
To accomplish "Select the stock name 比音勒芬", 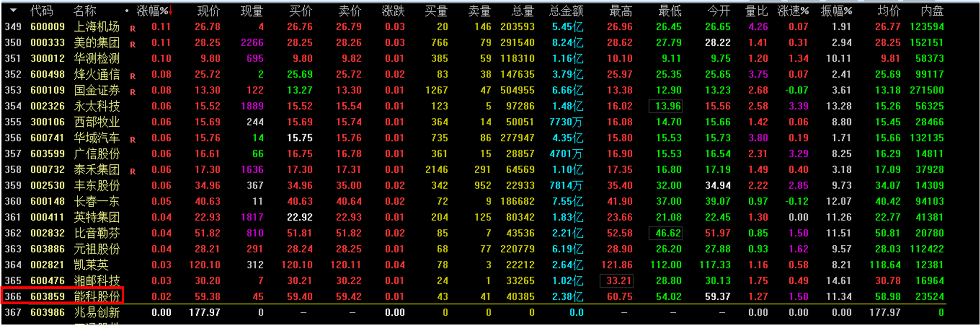I will click(x=97, y=233).
